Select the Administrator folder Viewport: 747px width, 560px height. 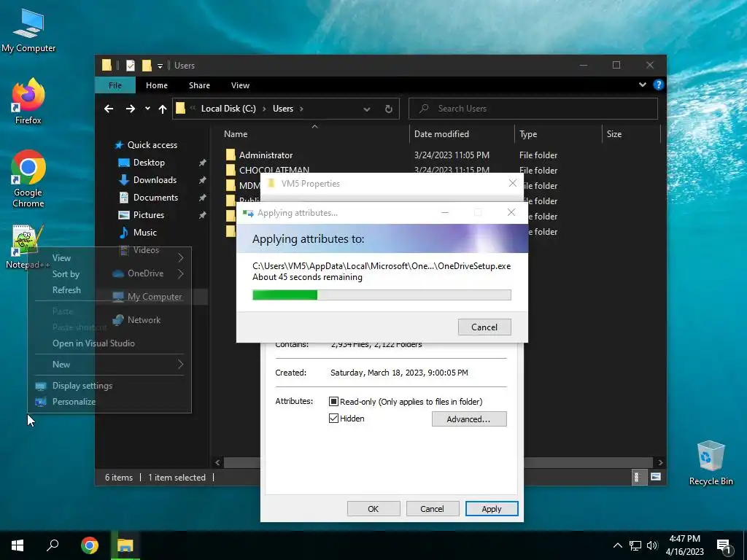[266, 155]
